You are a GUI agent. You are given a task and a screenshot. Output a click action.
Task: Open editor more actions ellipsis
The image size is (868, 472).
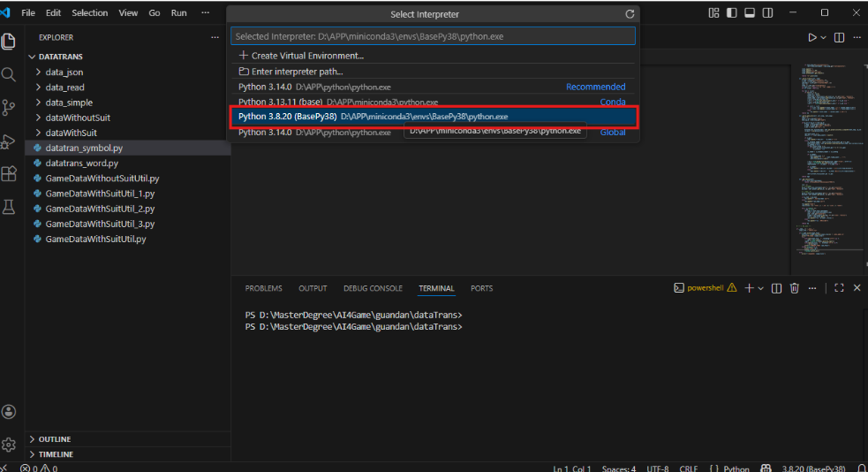857,37
